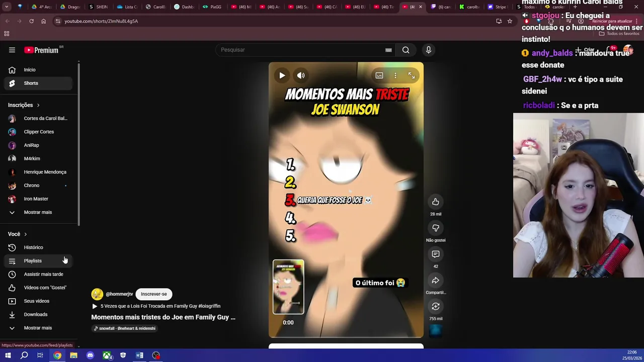Open Clipper Cortes channel

point(38,132)
